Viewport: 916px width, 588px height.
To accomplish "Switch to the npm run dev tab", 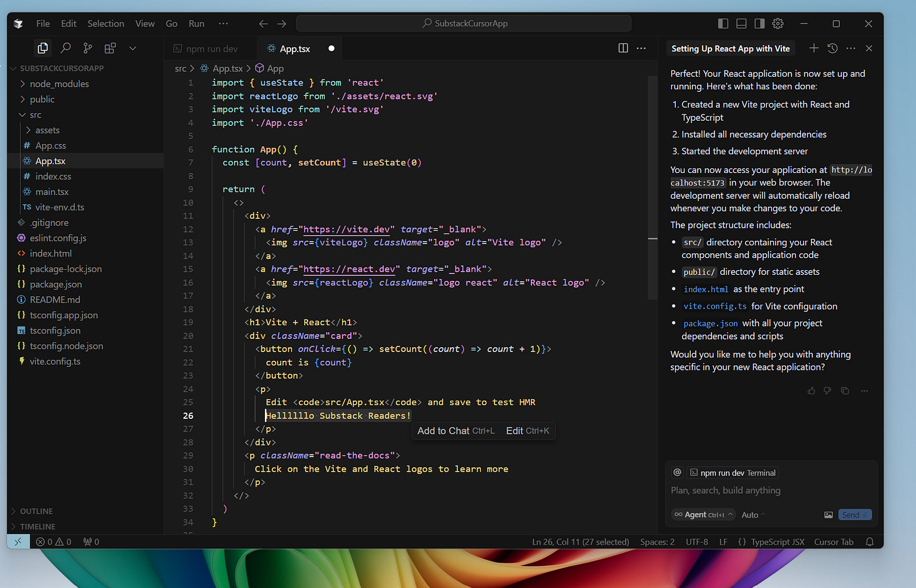I will [x=211, y=48].
